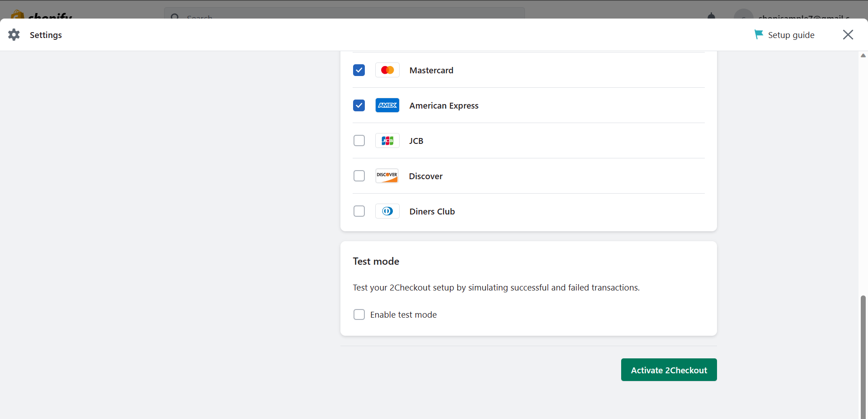Image resolution: width=868 pixels, height=419 pixels.
Task: Click the JCB label
Action: [x=416, y=141]
